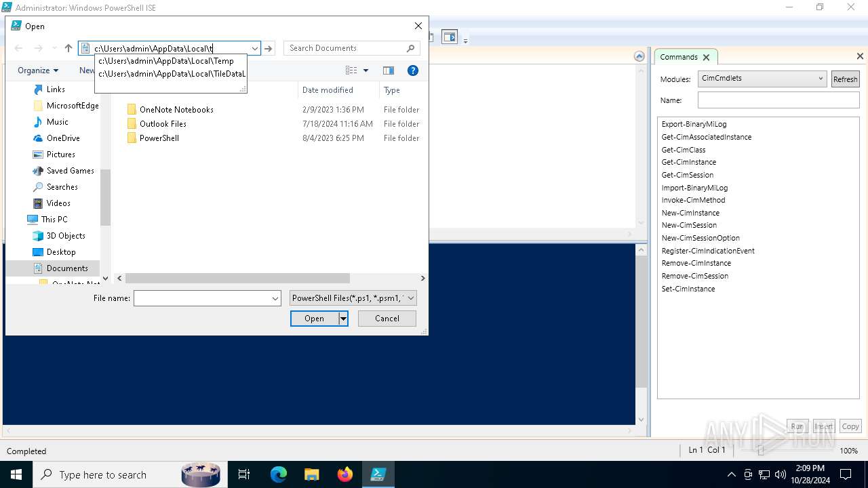
Task: Open Firefox from taskbar
Action: [344, 474]
